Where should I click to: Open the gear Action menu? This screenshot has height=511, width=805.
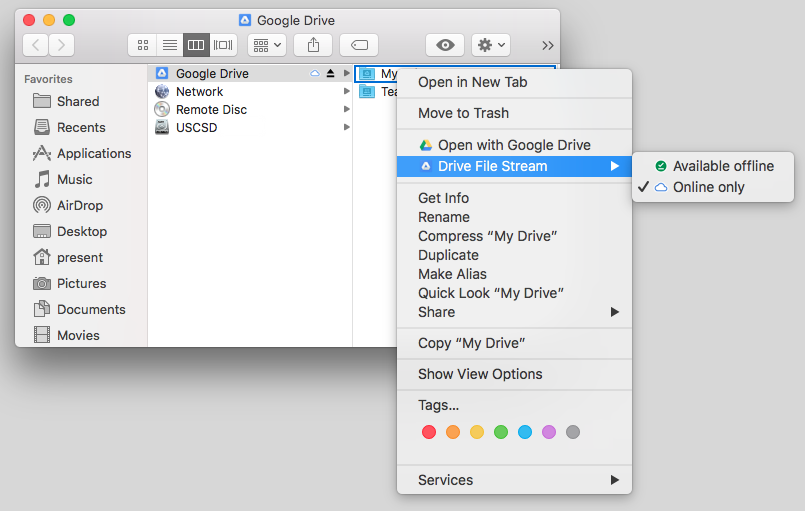click(491, 45)
